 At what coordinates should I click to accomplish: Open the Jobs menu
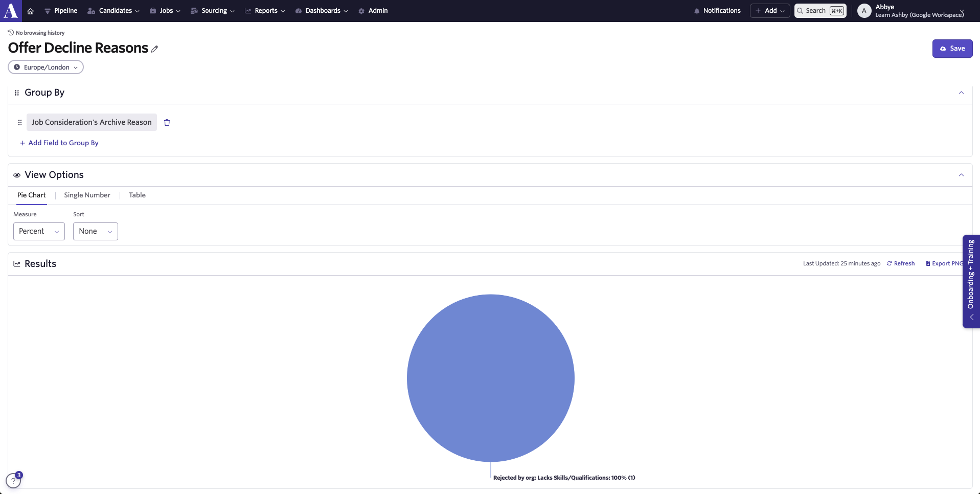pyautogui.click(x=165, y=11)
